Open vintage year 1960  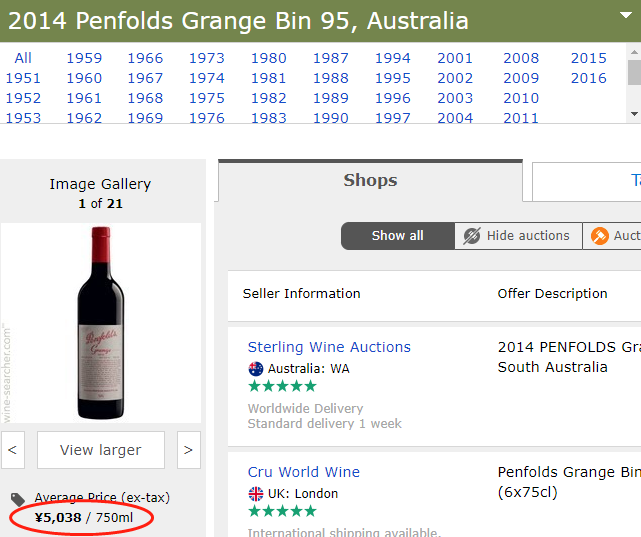coord(84,78)
